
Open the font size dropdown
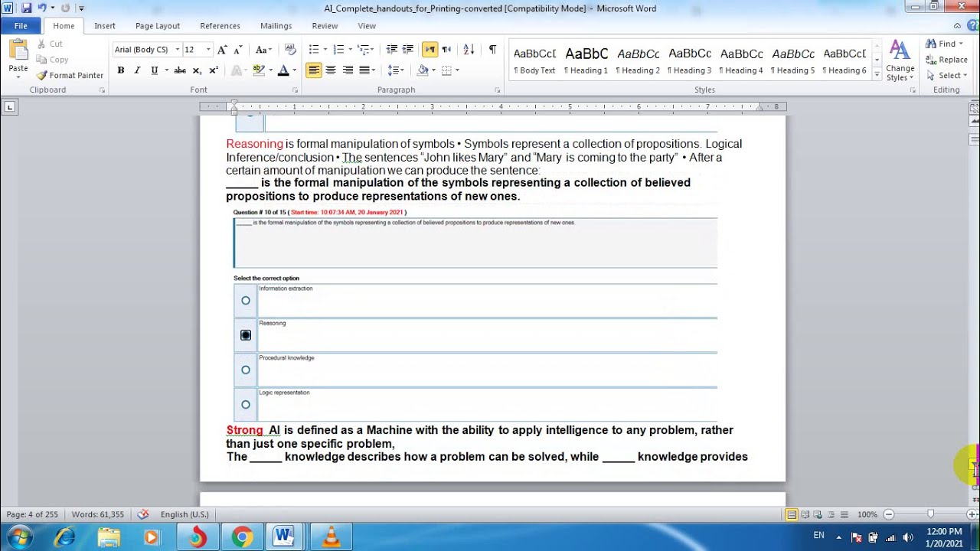point(208,49)
